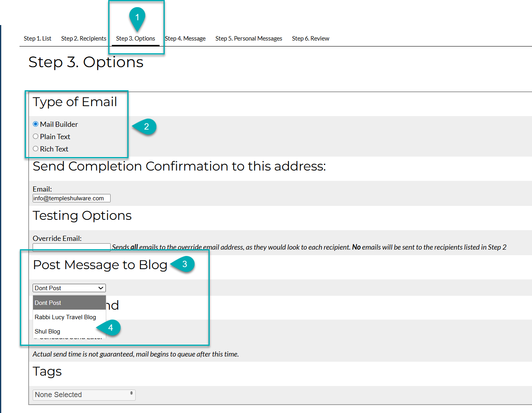Click the callout marker 2 beside email types
Viewport: 532px width, 413px height.
[x=146, y=126]
